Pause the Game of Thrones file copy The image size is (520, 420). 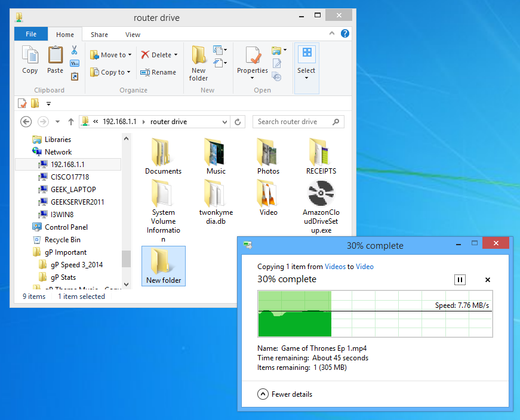460,279
